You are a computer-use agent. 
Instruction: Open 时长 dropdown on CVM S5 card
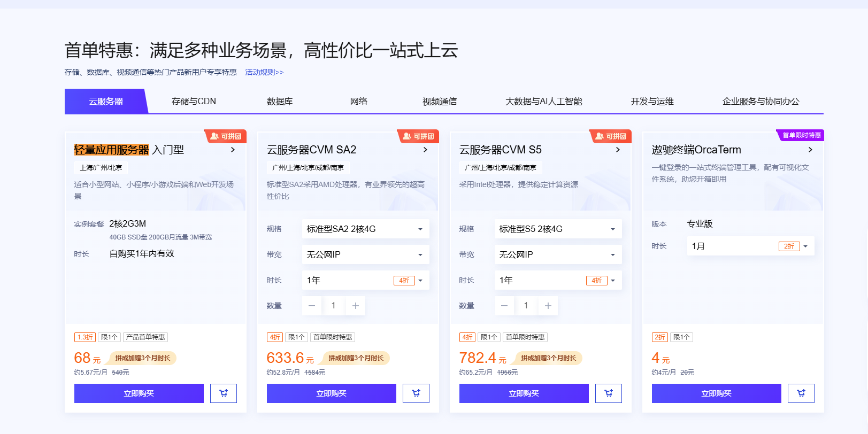click(558, 280)
